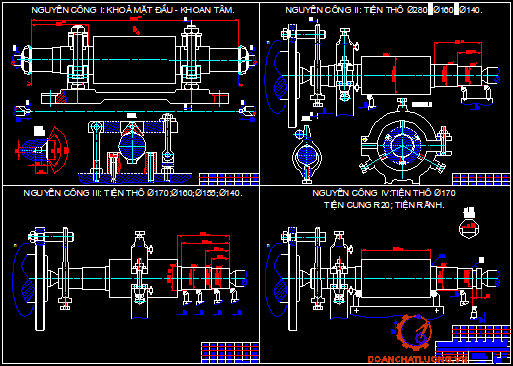Select the fixture base plate under panel I shaft
The image size is (513, 366).
[x=135, y=97]
